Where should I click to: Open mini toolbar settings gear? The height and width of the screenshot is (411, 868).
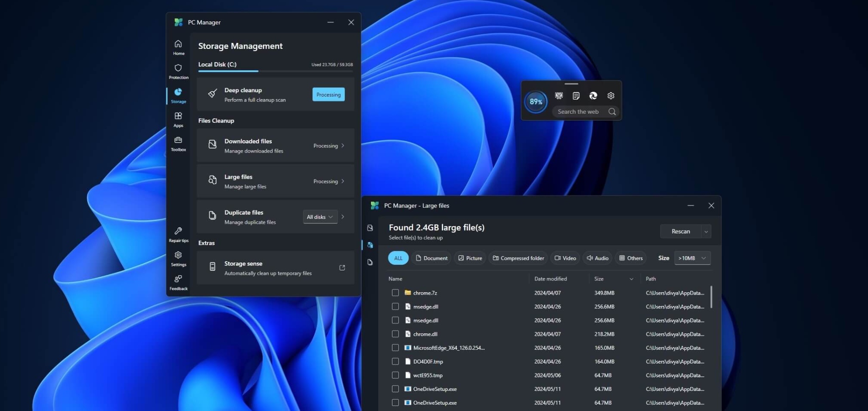coord(611,96)
